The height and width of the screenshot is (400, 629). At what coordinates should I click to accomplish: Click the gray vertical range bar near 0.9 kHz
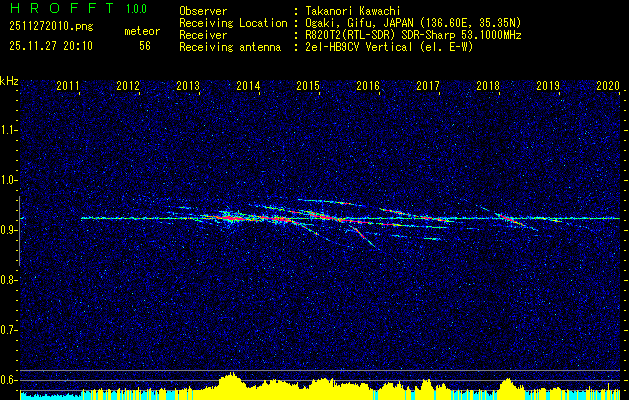click(19, 231)
